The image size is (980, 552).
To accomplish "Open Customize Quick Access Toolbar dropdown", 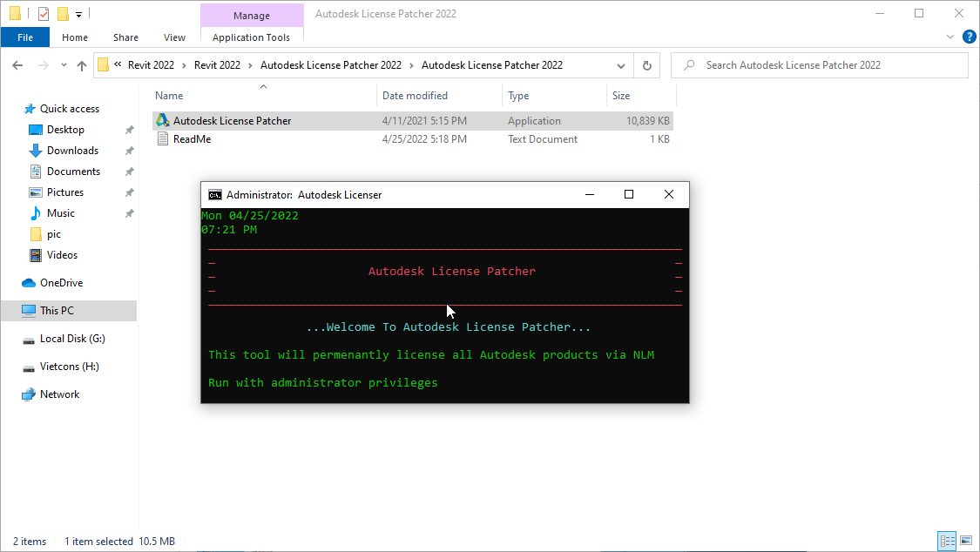I will coord(78,14).
